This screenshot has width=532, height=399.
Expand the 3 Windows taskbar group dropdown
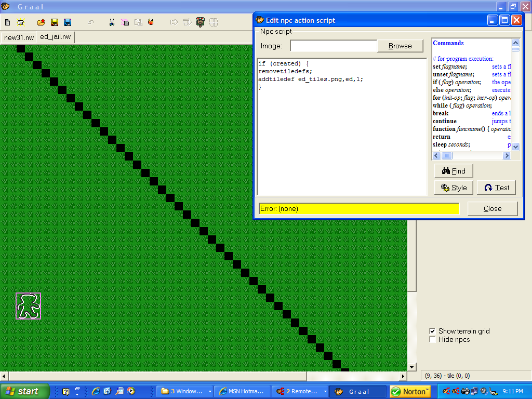(210, 391)
